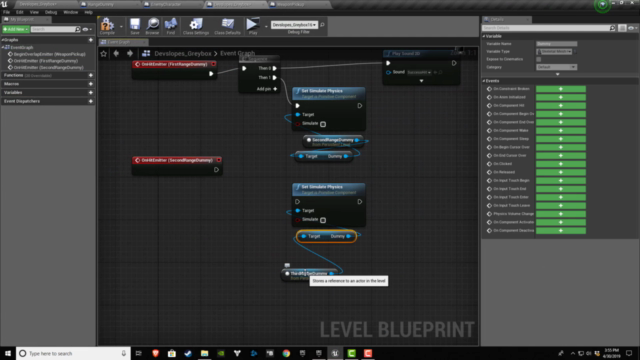Click search icon in Details search box

pyautogui.click(x=612, y=28)
